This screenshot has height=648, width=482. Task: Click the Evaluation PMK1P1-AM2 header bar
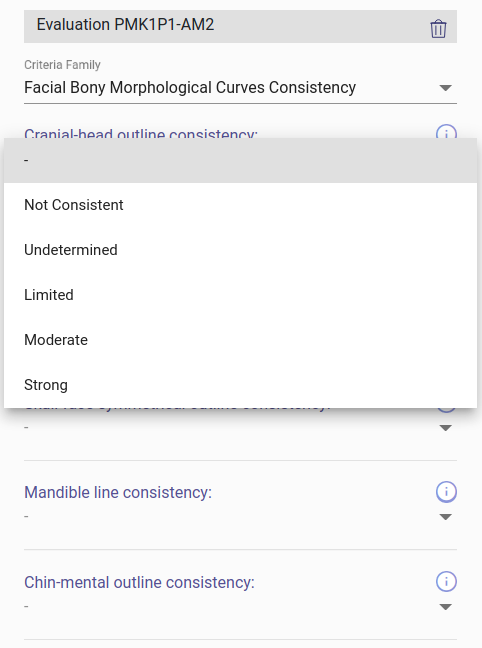point(240,26)
